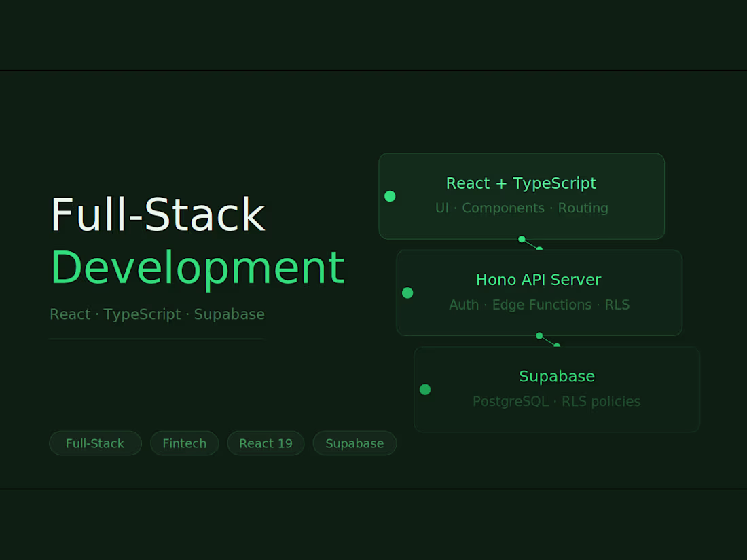Click the 'Full-Stack' white heading text
The height and width of the screenshot is (560, 747).
click(x=158, y=214)
